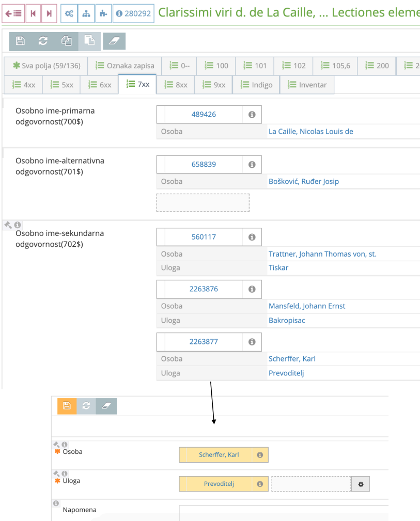420x521 pixels.
Task: Click the puzzle-piece icon in the header
Action: coord(103,13)
